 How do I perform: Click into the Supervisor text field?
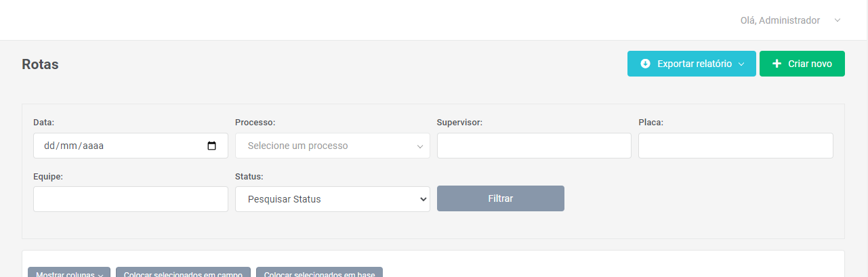click(x=534, y=146)
